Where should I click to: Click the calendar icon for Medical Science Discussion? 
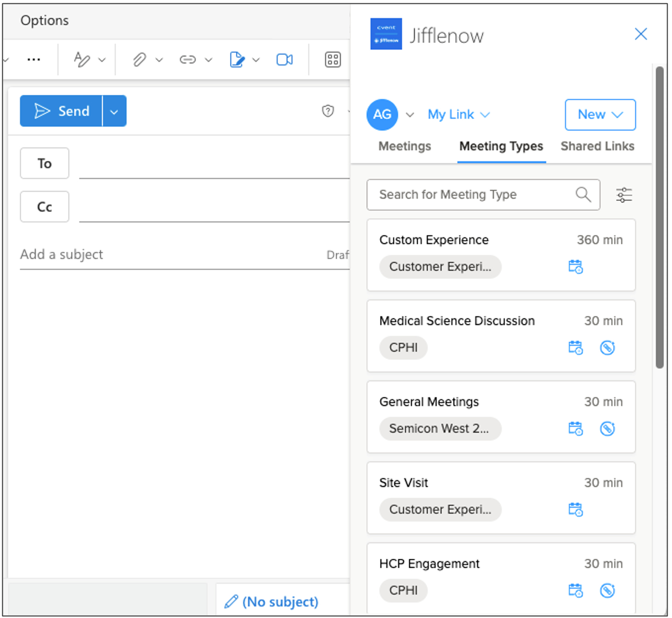576,348
